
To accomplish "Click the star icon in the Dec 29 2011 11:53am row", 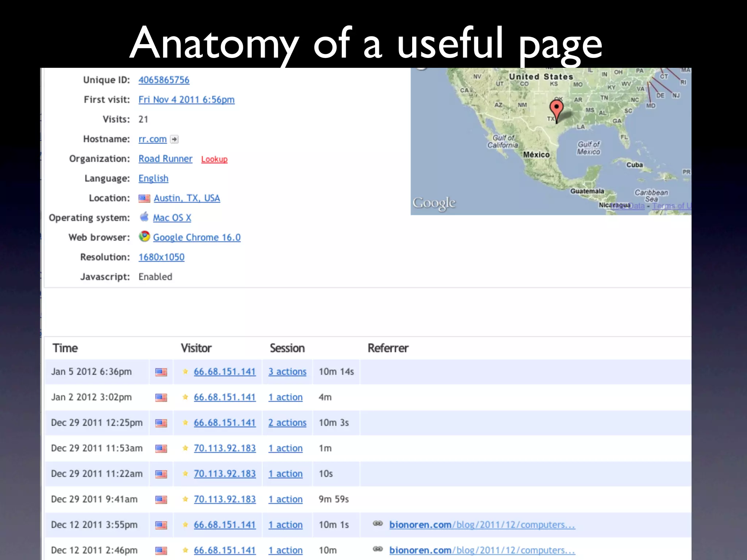I will [185, 448].
